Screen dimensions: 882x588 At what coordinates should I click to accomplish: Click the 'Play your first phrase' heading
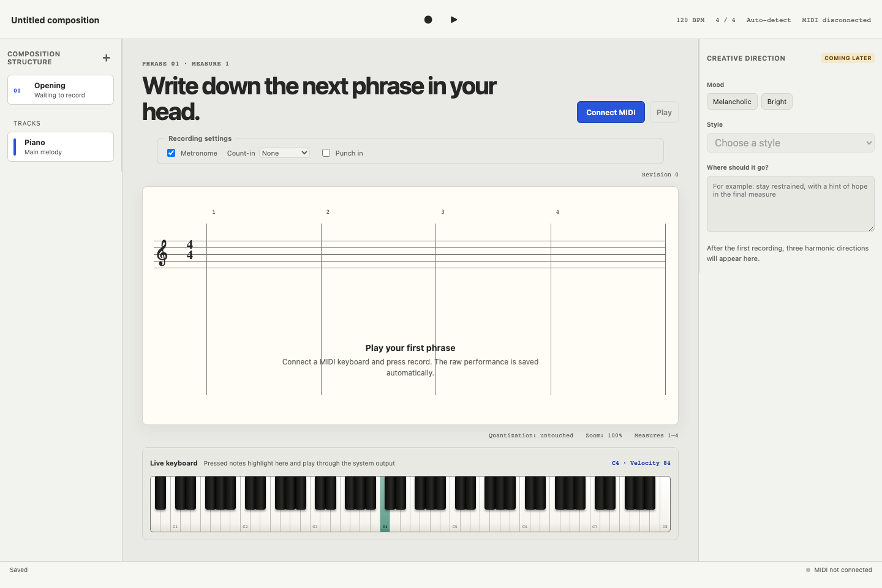(x=410, y=348)
